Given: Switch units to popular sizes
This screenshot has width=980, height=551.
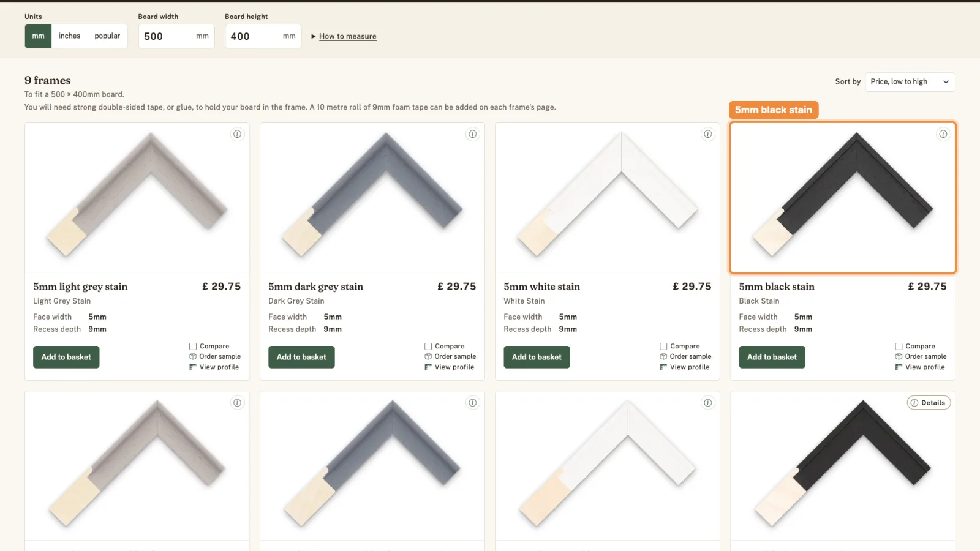Looking at the screenshot, I should pos(107,36).
